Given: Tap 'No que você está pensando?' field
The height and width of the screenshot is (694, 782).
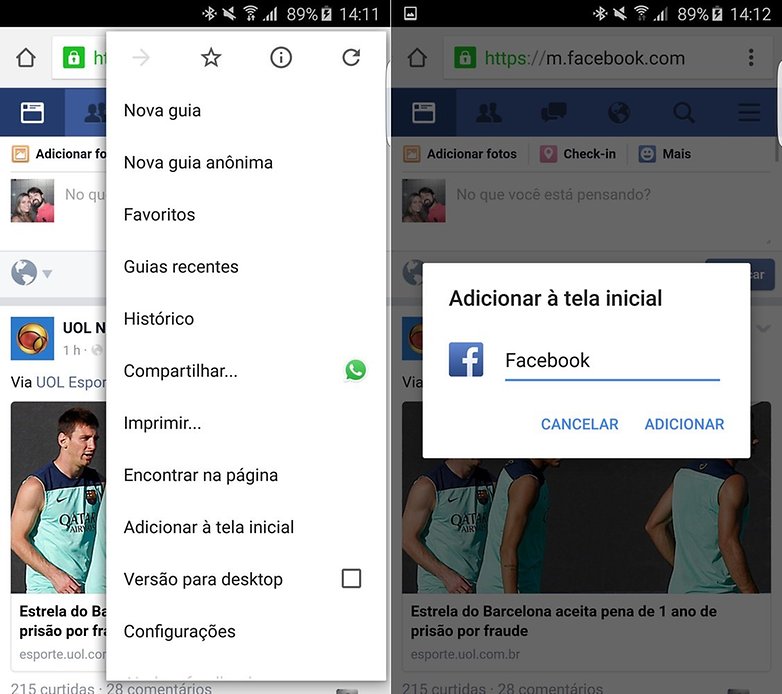Looking at the screenshot, I should click(554, 194).
